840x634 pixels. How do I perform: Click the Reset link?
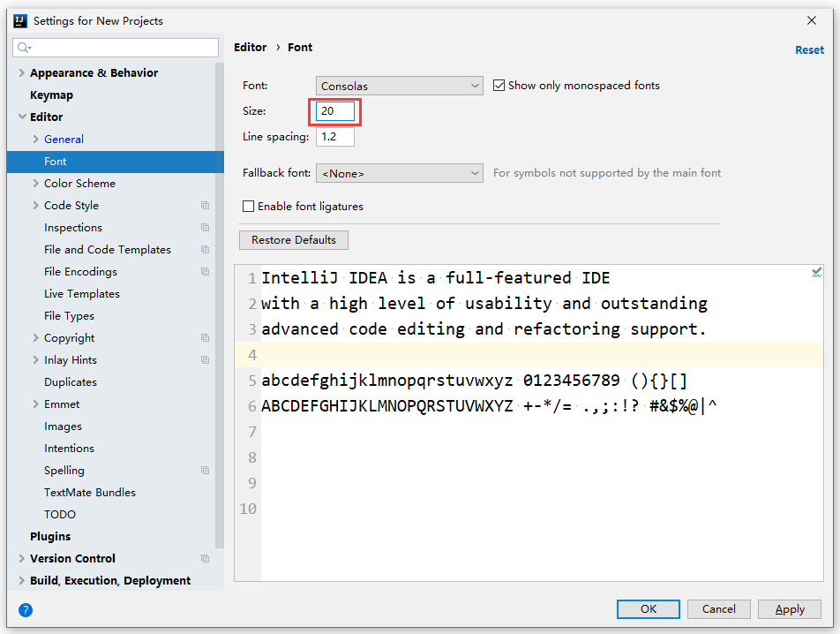click(x=809, y=49)
